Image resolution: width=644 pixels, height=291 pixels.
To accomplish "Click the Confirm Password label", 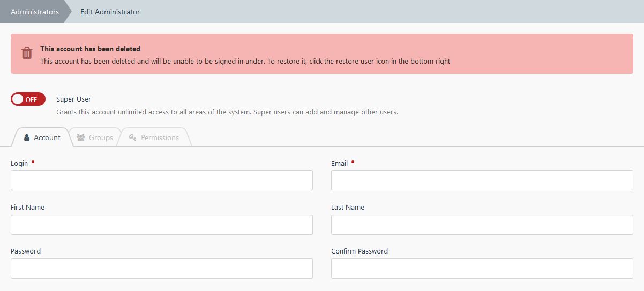I will coord(360,251).
